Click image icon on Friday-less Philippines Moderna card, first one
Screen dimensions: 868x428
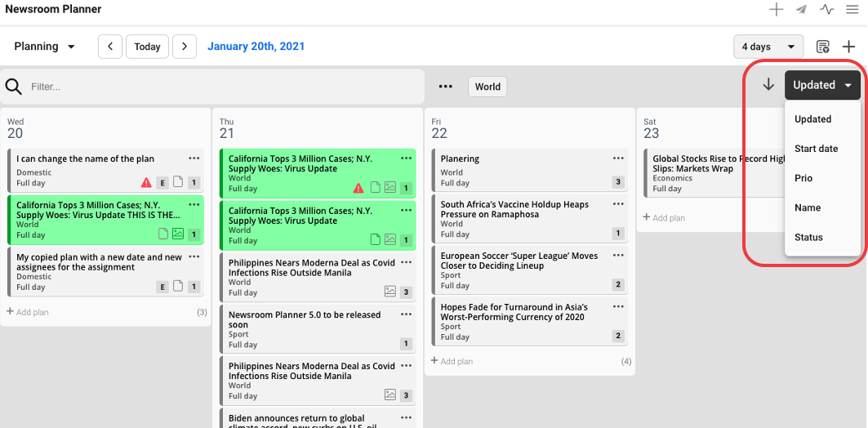tap(390, 292)
